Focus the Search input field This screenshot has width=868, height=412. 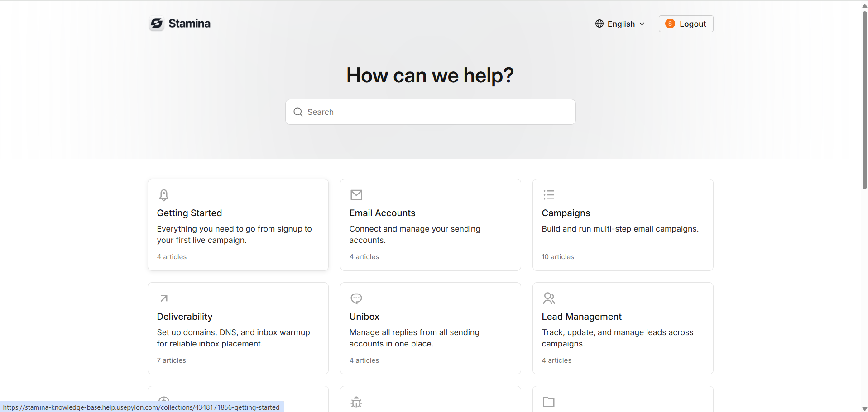431,112
